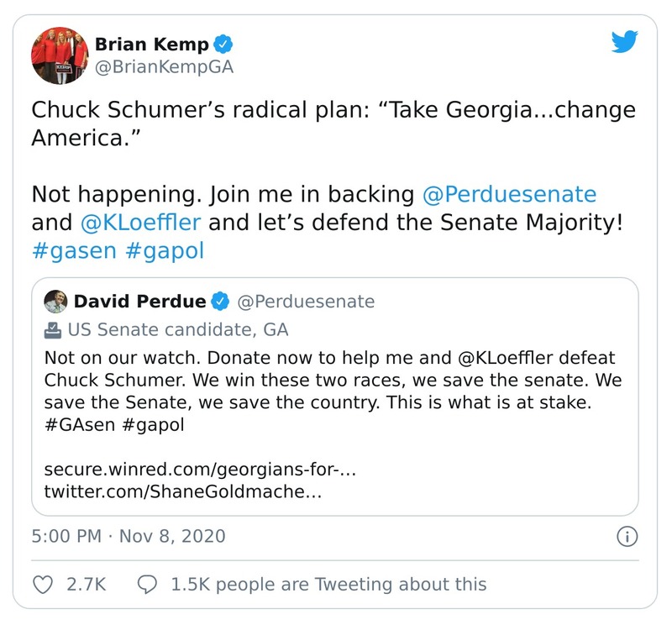
Task: Click David Perdue's verified badge
Action: 220,301
